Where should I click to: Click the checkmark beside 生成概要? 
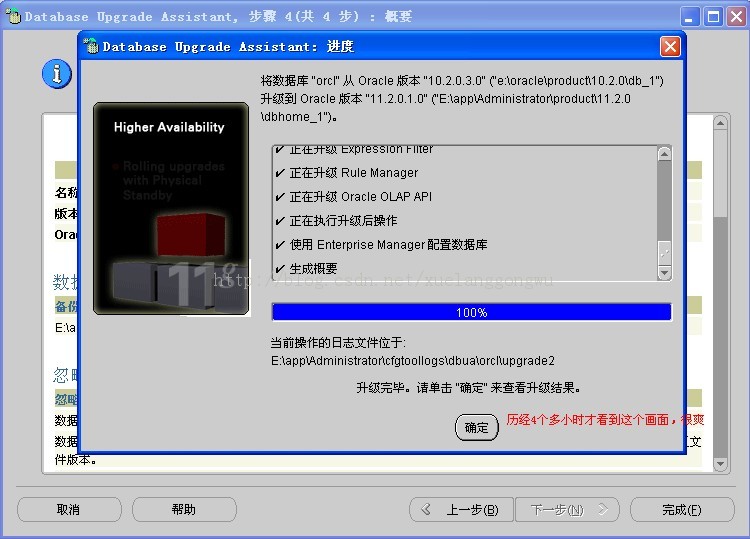click(280, 269)
